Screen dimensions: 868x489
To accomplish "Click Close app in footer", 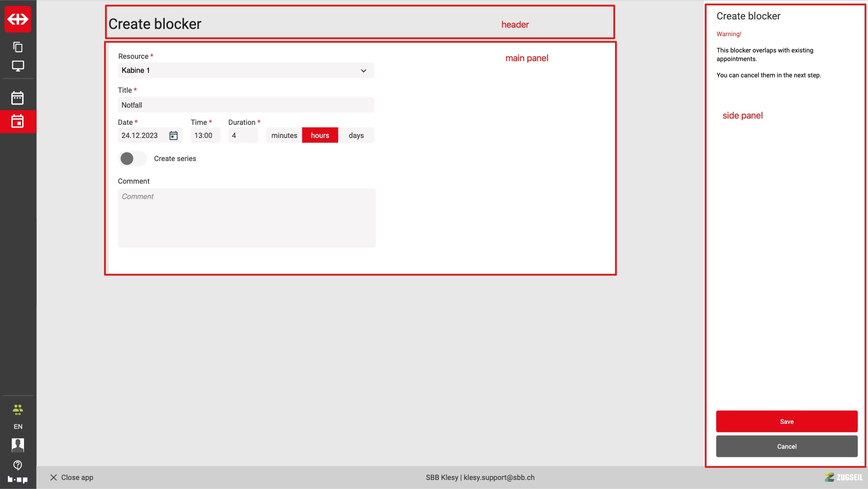I will click(72, 478).
